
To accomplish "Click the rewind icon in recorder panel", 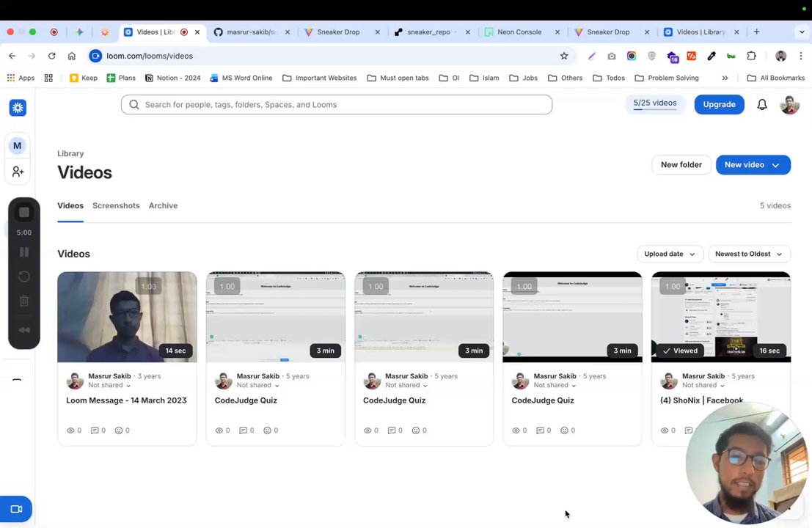I will click(23, 330).
